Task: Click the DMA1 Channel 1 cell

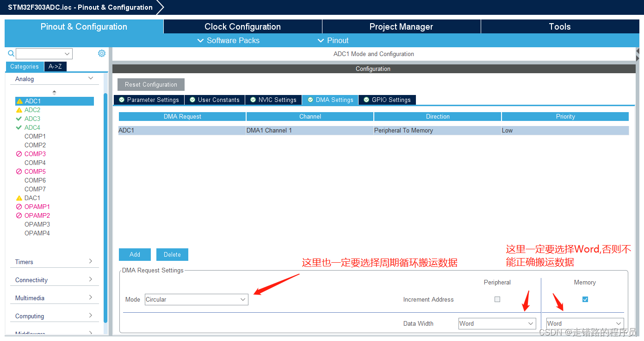Action: 310,130
